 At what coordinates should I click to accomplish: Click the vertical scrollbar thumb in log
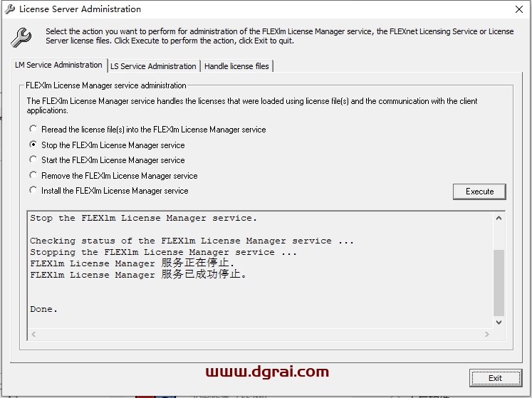point(499,283)
